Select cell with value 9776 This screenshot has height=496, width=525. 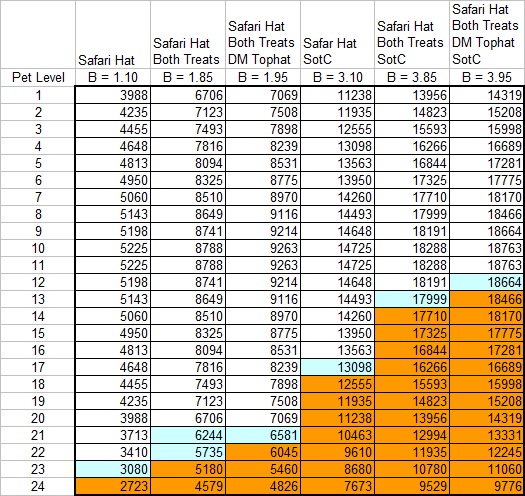[486, 486]
